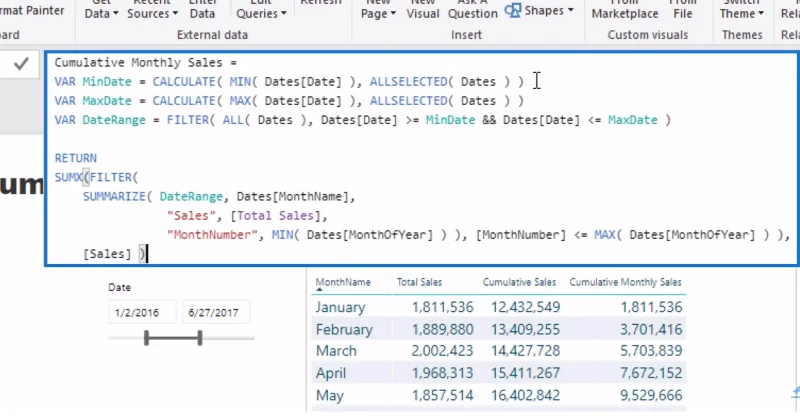Viewport: 800px width, 416px height.
Task: Click Ask A Question button
Action: coord(472,10)
